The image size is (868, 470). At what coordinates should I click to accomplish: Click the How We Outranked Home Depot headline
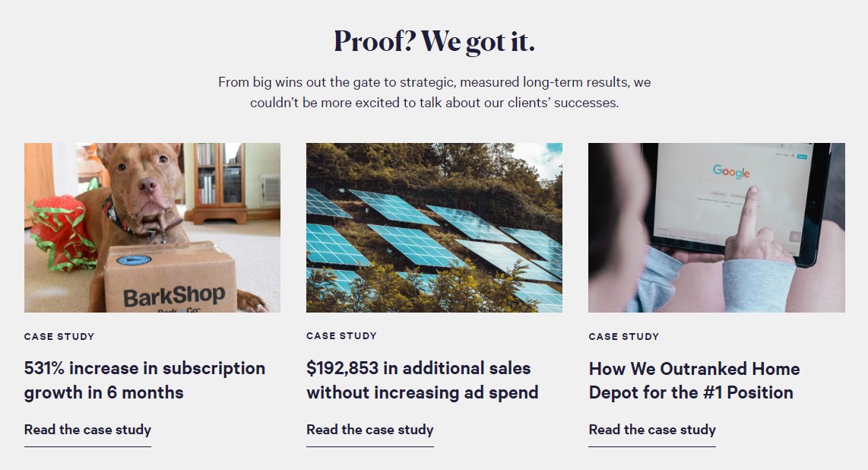[x=694, y=380]
